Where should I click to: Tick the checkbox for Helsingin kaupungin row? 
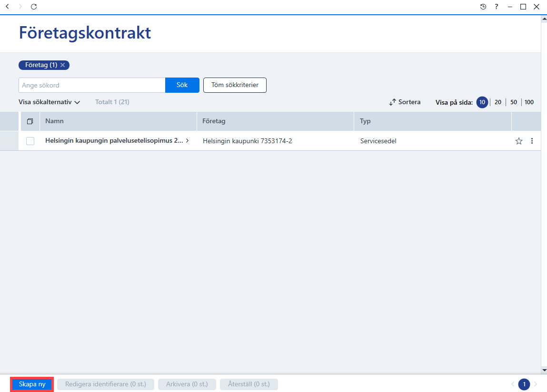coord(30,141)
